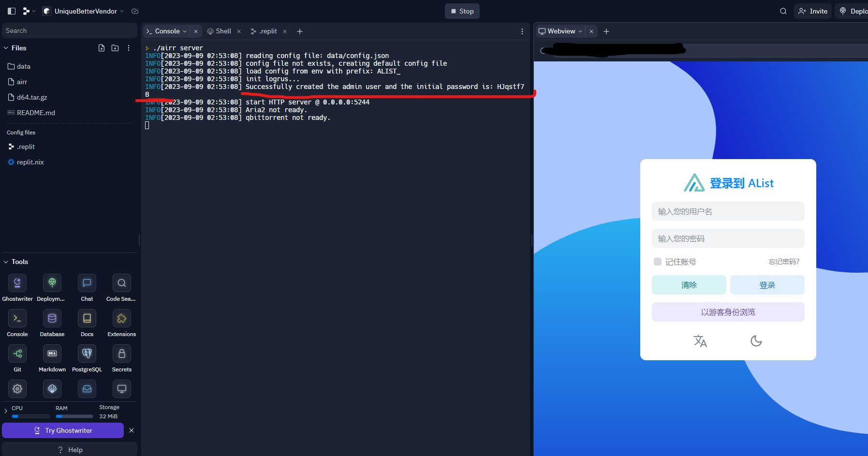The width and height of the screenshot is (868, 456).
Task: Toggle the sidebar panel icon
Action: pos(12,11)
